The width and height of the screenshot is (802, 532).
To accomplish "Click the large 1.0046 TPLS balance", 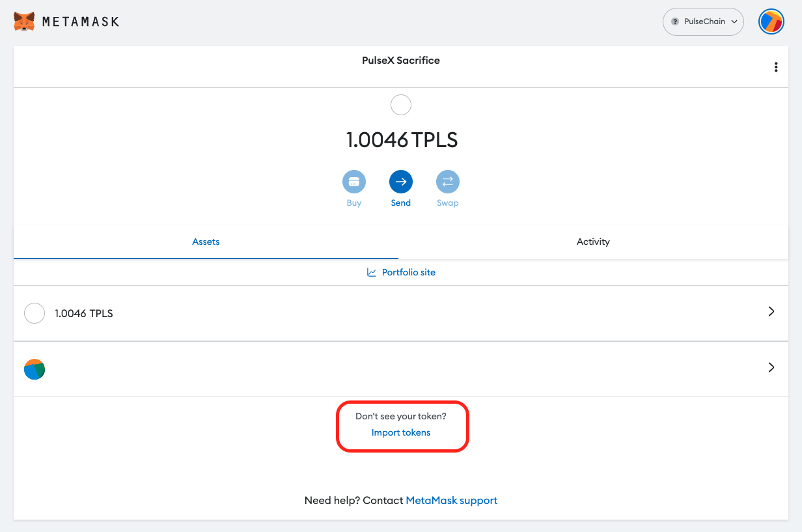I will point(402,140).
